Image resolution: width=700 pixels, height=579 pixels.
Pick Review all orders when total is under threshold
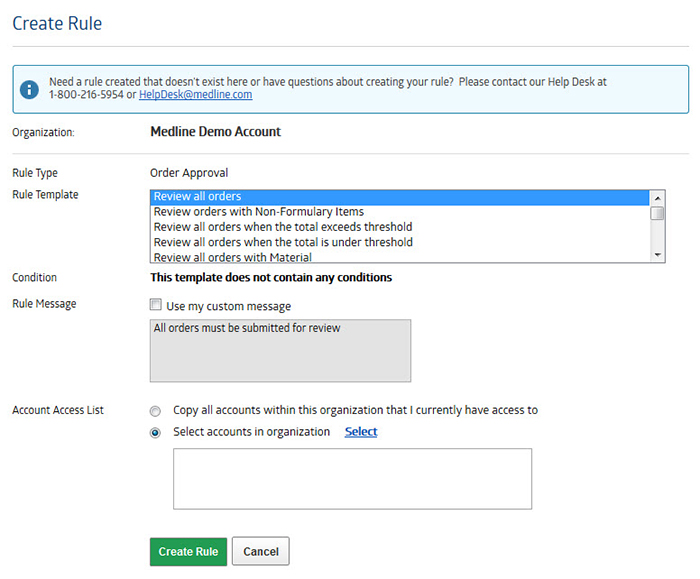pyautogui.click(x=400, y=242)
